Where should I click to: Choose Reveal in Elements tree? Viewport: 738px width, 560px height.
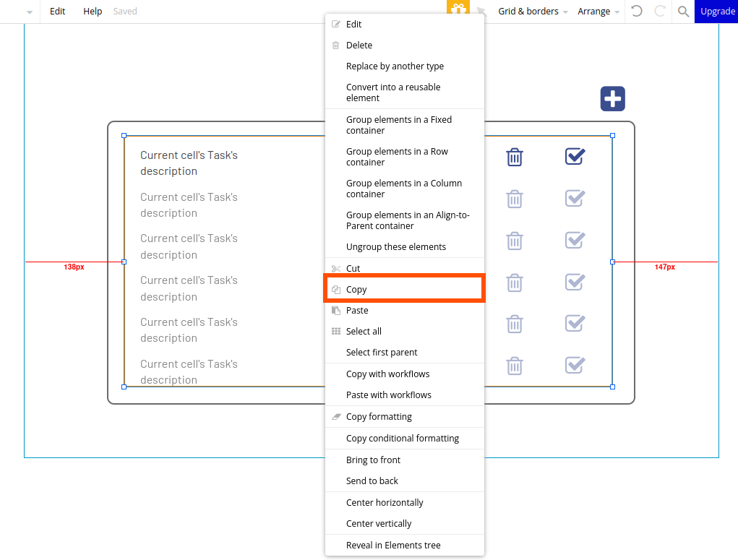coord(404,546)
